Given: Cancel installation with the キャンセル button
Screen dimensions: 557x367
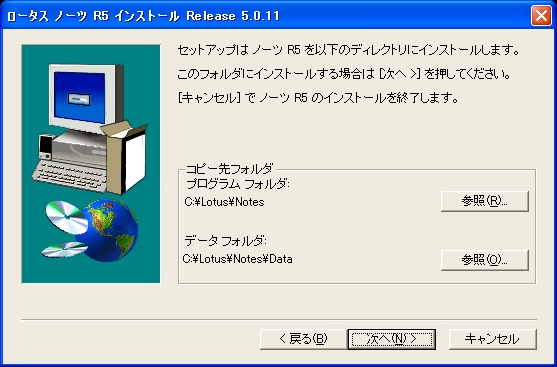Looking at the screenshot, I should (493, 339).
